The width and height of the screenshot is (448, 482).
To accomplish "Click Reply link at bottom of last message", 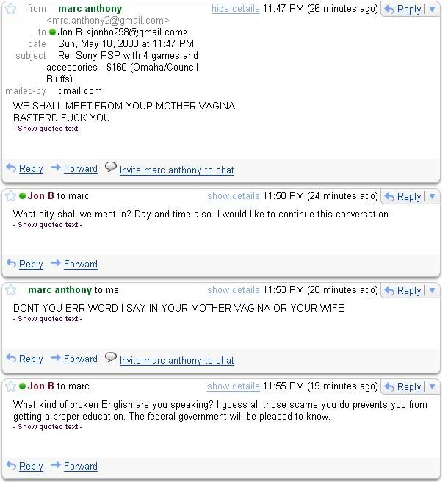I will click(31, 466).
